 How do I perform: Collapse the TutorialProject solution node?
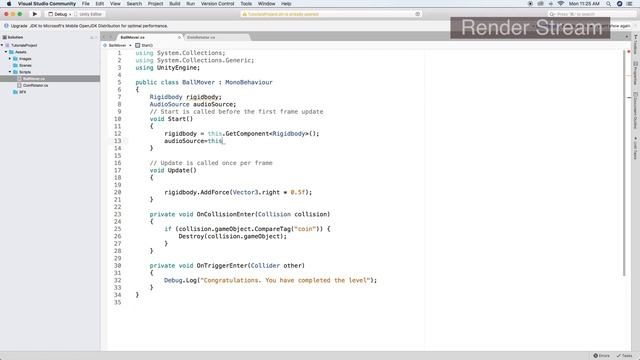(x=2, y=45)
